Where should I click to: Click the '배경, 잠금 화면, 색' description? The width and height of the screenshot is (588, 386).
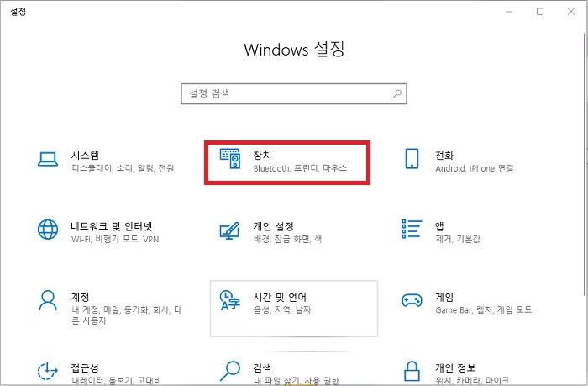pyautogui.click(x=287, y=239)
